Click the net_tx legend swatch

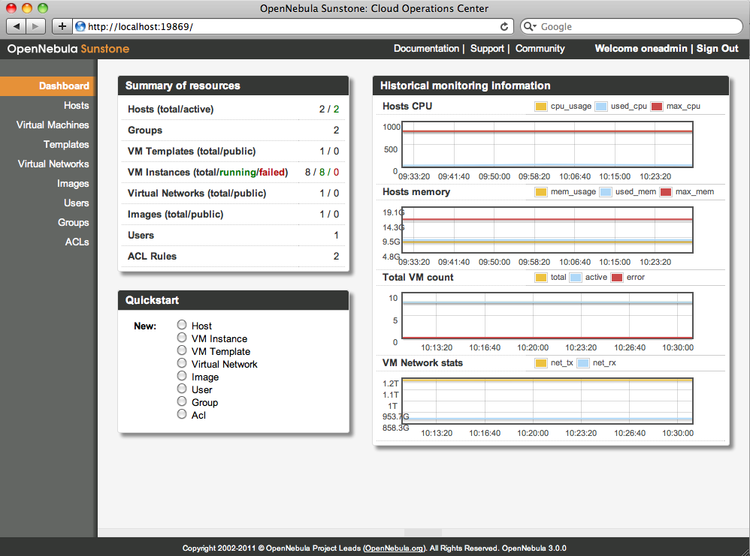(x=541, y=363)
